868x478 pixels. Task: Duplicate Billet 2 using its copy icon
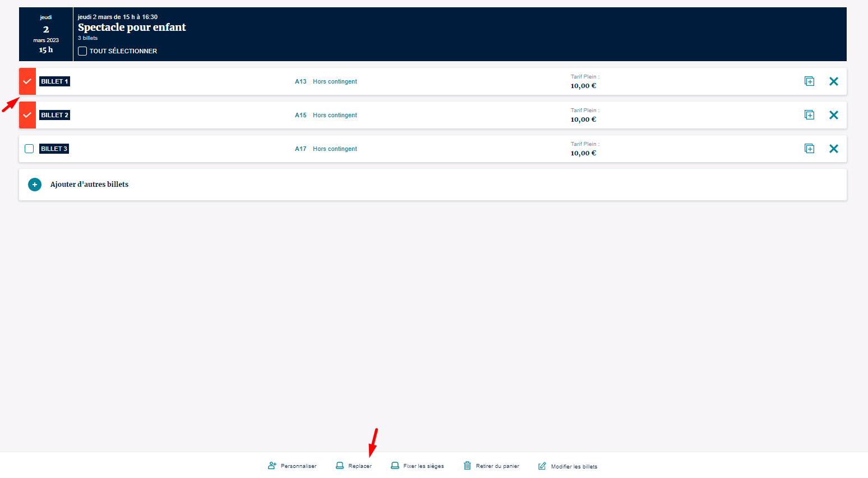[x=809, y=115]
